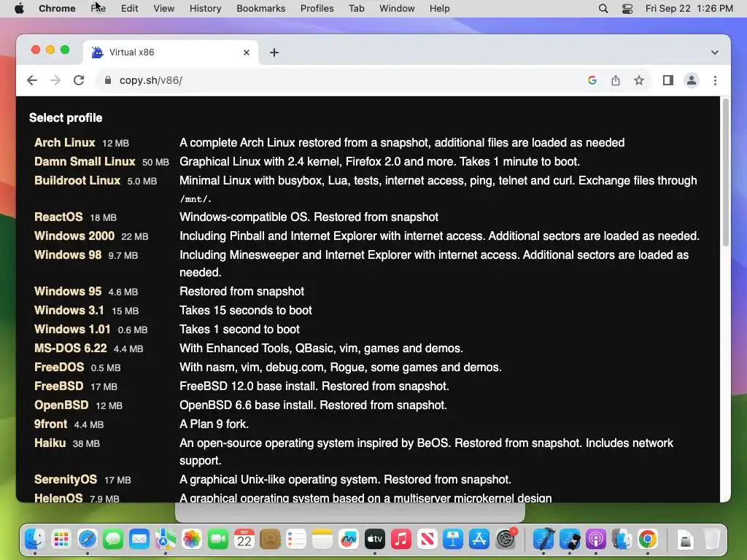Screen dimensions: 747x560
Task: Open Finder from the Dock
Action: [35, 539]
